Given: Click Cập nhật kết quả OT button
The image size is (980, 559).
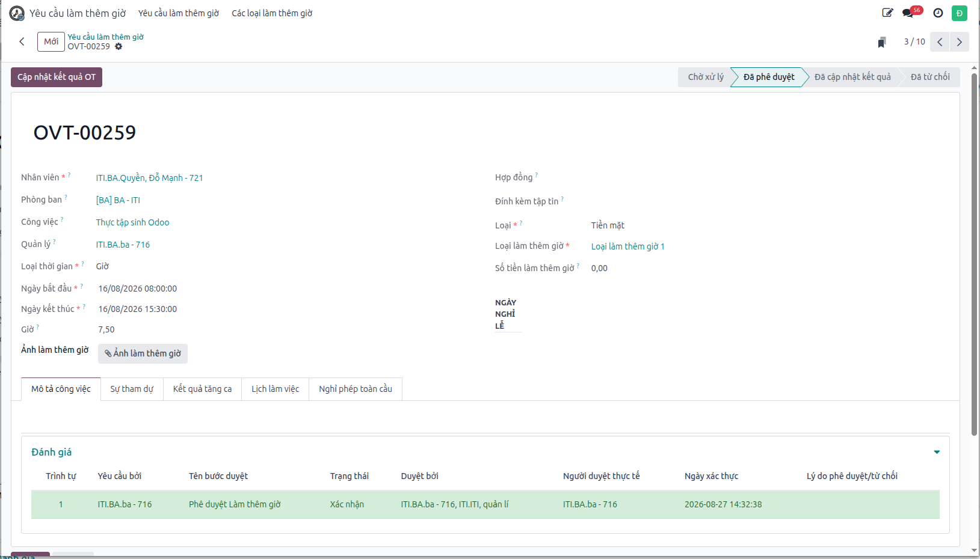Looking at the screenshot, I should pyautogui.click(x=57, y=77).
